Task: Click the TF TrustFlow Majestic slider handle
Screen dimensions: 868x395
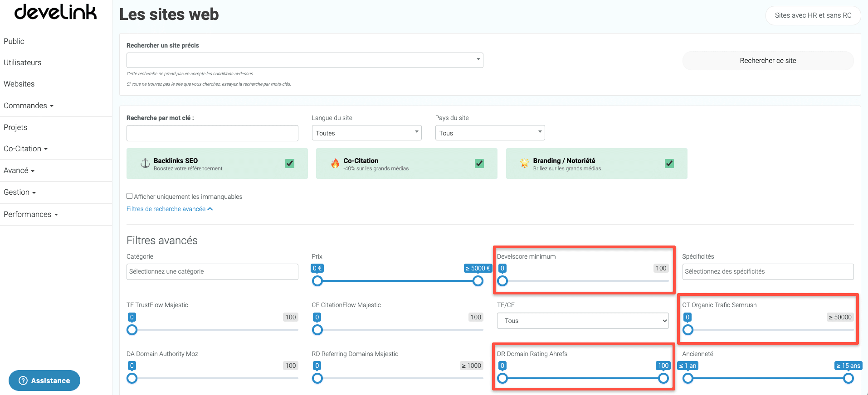Action: 132,330
